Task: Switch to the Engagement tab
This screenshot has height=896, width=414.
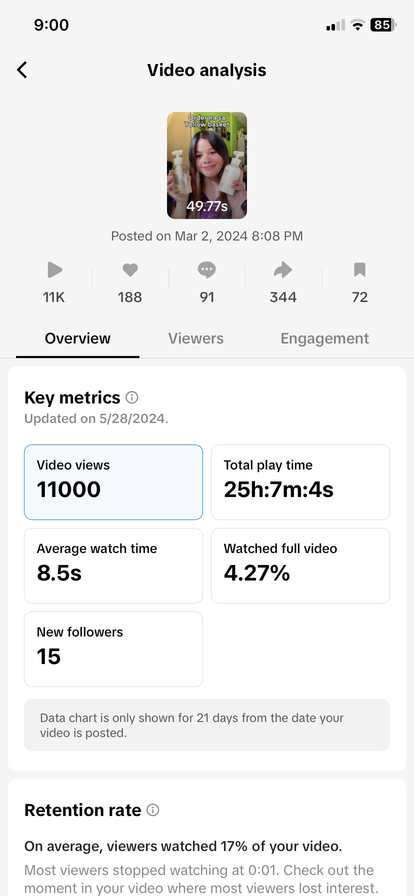Action: coord(324,338)
